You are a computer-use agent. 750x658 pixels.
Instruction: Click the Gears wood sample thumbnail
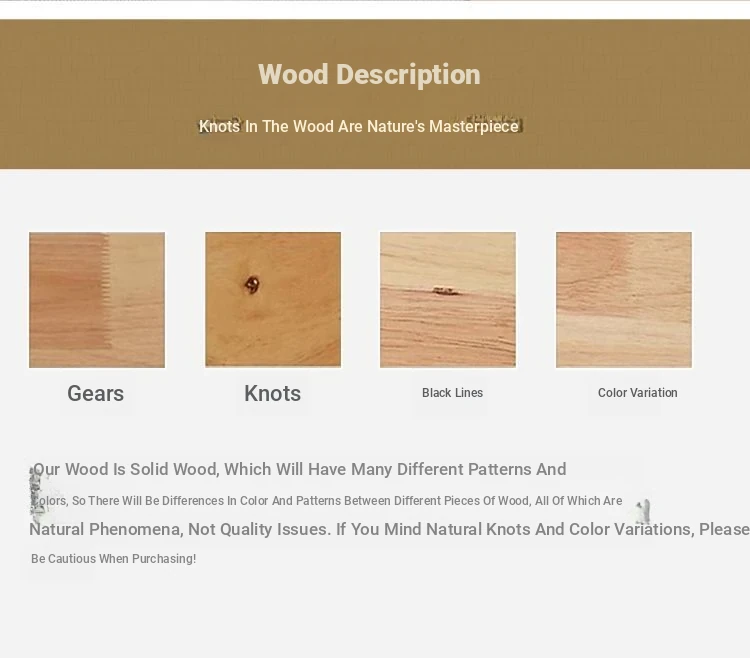click(97, 300)
